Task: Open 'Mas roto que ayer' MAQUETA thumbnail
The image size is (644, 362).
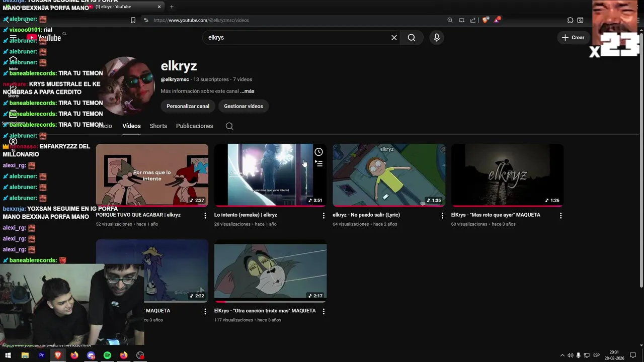Action: pos(507,175)
